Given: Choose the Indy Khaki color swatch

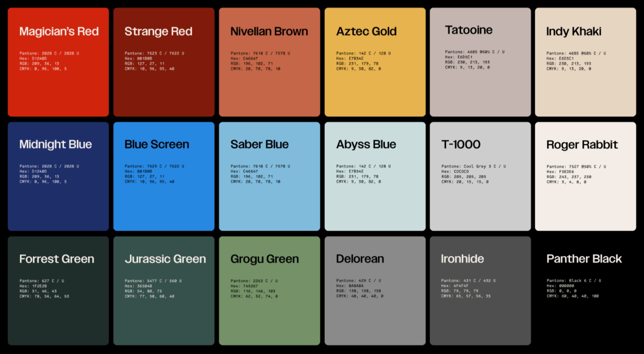Looking at the screenshot, I should pyautogui.click(x=586, y=62).
